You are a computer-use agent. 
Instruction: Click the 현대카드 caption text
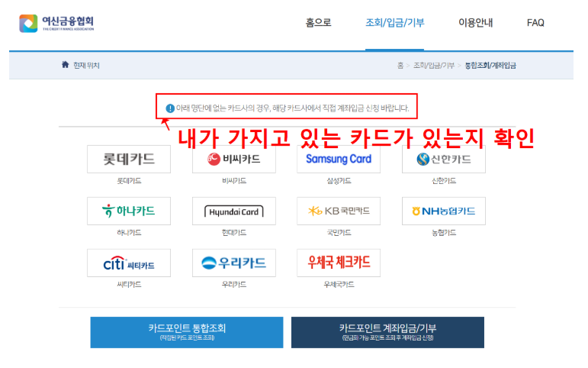coord(234,233)
